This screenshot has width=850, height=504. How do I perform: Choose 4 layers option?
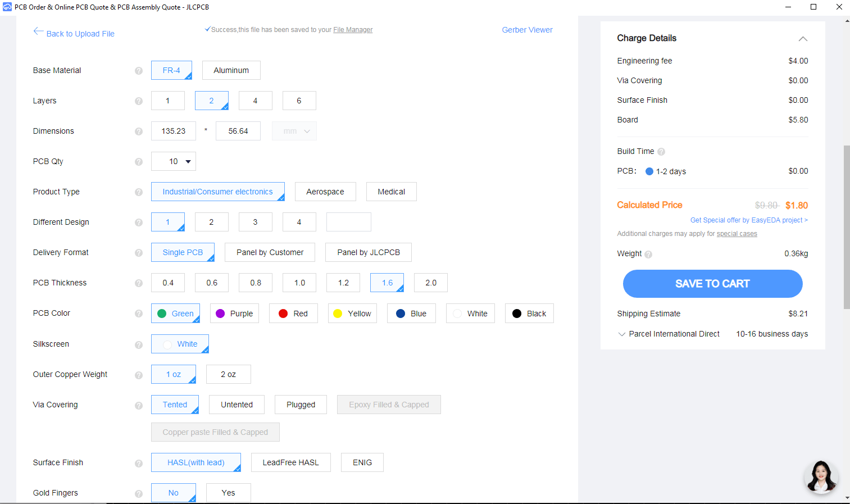click(255, 101)
